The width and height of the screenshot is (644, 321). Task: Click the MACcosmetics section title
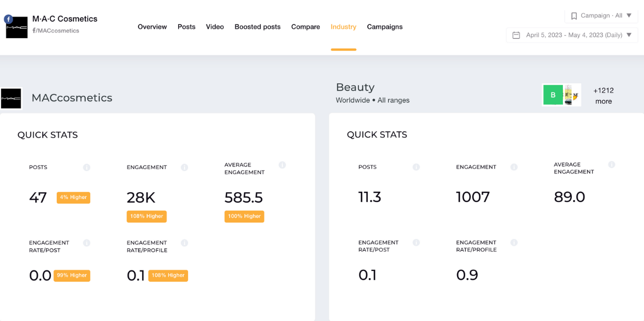tap(72, 98)
